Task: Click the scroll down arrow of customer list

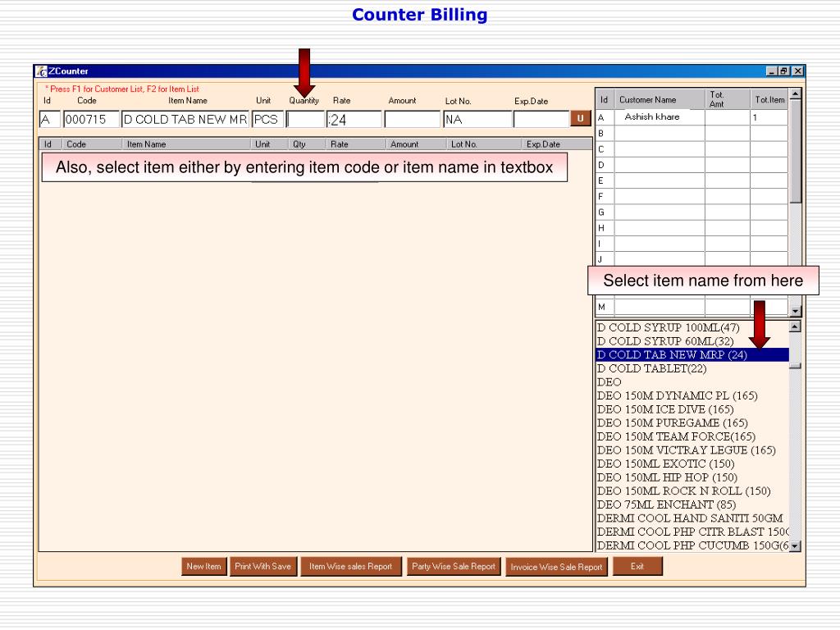Action: click(796, 311)
